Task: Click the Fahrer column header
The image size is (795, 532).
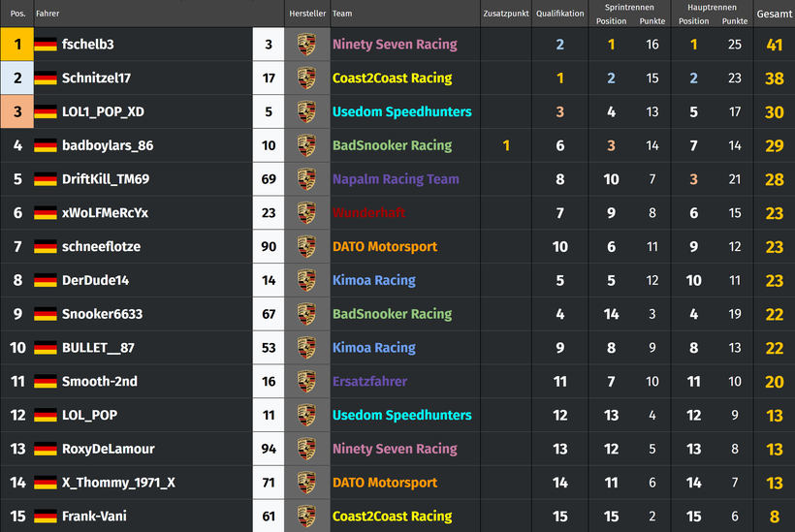Action: (x=48, y=14)
